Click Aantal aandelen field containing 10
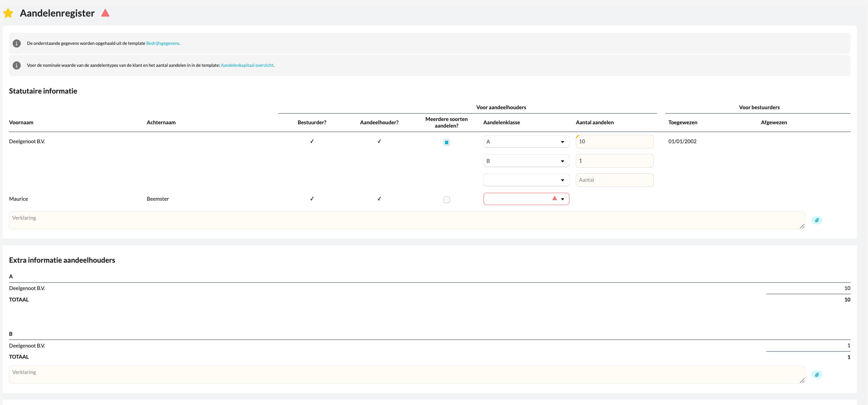868x405 pixels. tap(614, 142)
